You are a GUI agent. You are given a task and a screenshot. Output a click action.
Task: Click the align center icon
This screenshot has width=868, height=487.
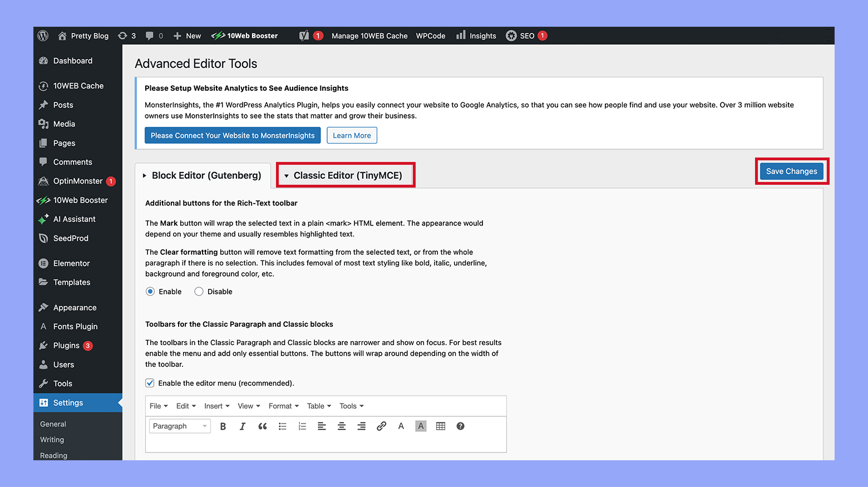coord(342,426)
